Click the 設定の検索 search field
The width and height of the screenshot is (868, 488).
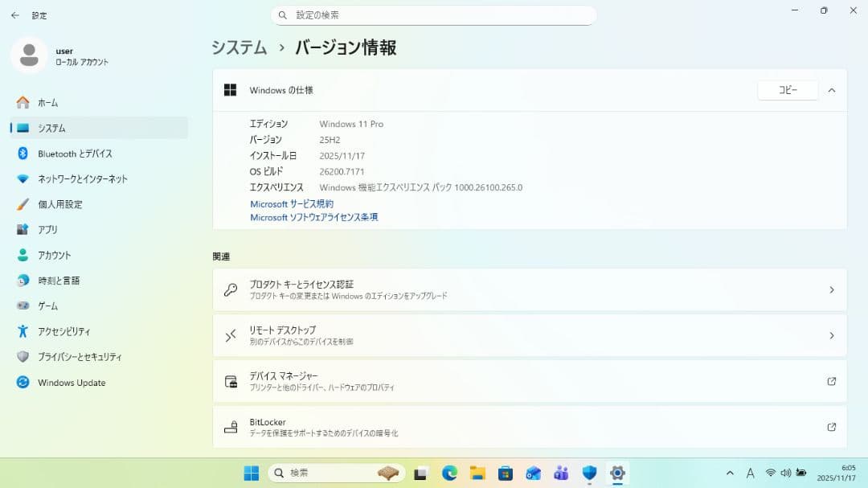[434, 15]
